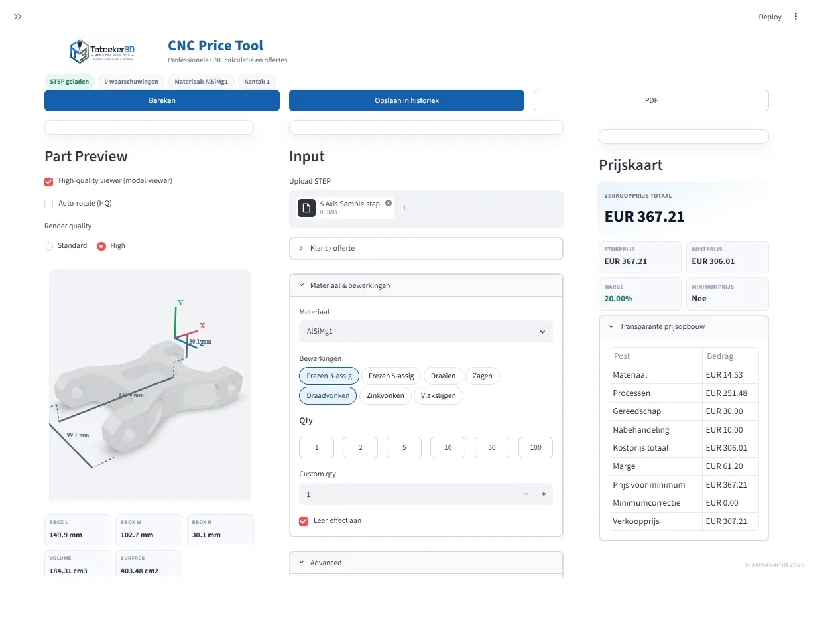
Task: Set quantity to 10 with the Qty button
Action: [448, 448]
